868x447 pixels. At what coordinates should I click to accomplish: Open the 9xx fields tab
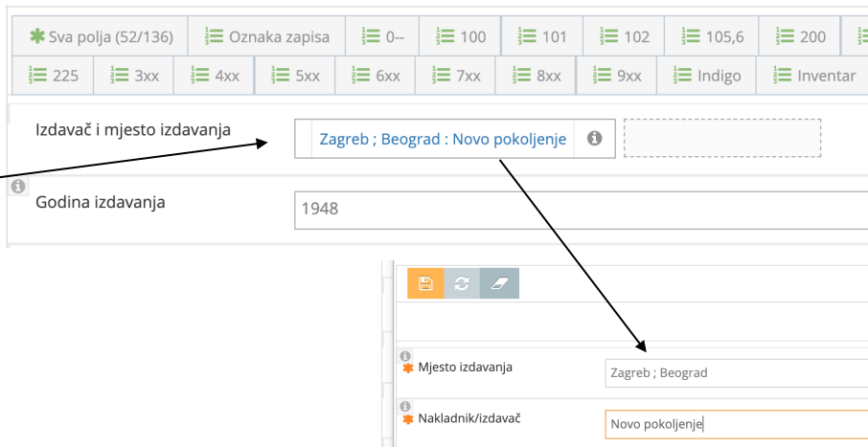pyautogui.click(x=617, y=76)
